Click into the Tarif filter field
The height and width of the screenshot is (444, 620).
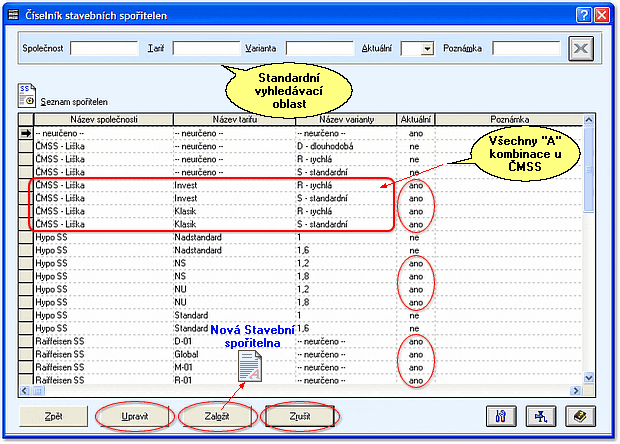206,48
